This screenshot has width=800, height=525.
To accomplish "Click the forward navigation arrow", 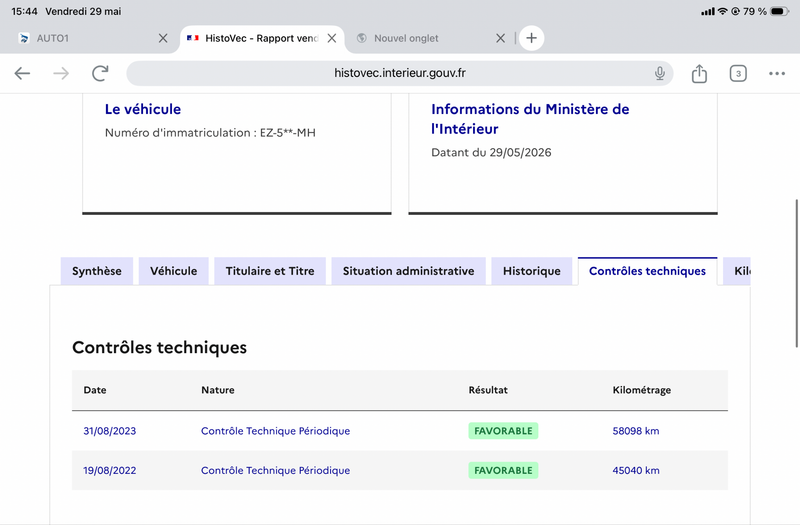I will click(x=61, y=73).
